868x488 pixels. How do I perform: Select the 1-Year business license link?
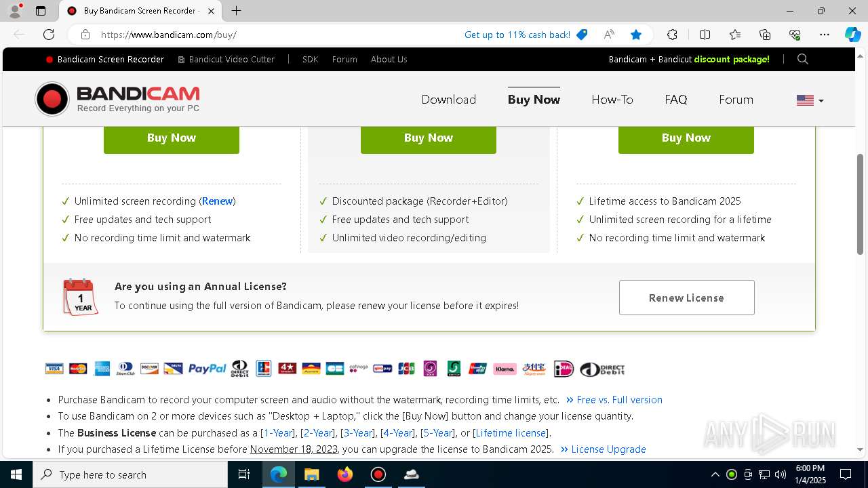278,433
